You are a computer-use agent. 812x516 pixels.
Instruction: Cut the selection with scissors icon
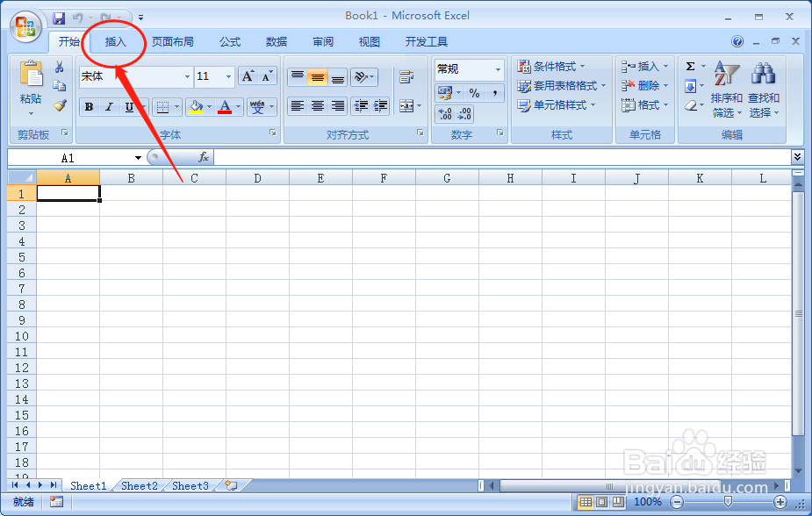(60, 67)
